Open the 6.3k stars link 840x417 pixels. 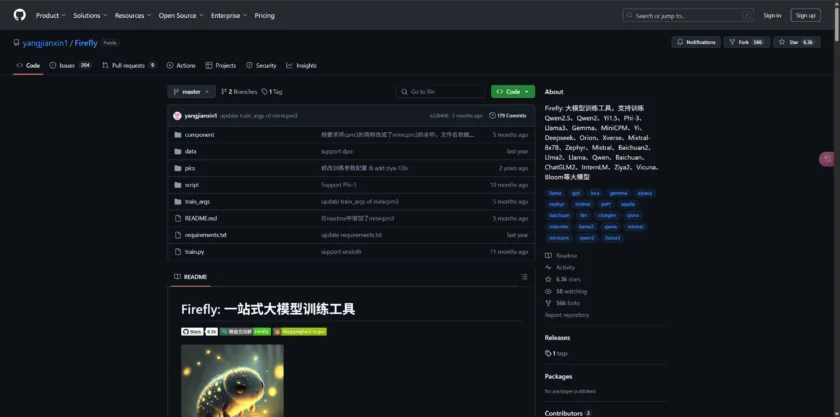[562, 279]
